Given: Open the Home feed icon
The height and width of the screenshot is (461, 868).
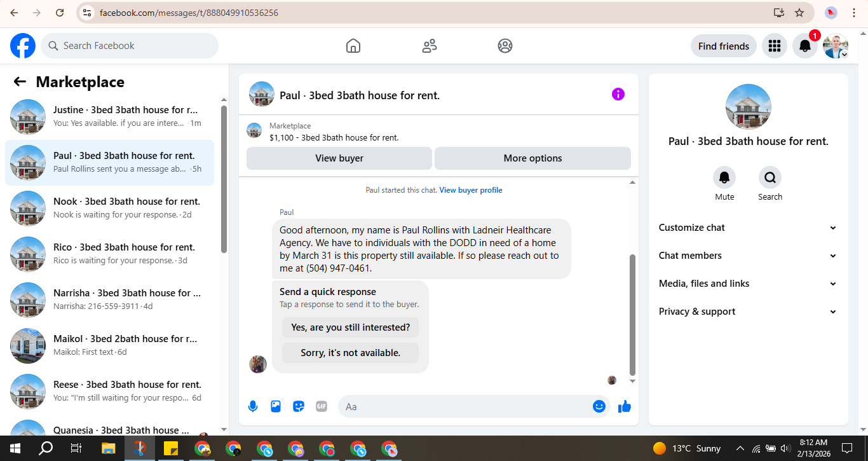Looking at the screenshot, I should tap(353, 46).
